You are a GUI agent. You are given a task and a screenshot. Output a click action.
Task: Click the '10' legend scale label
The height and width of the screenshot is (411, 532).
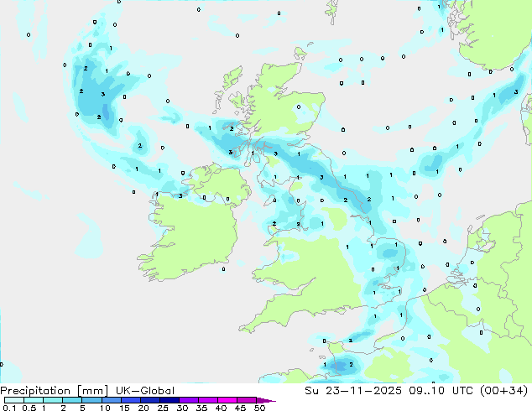pyautogui.click(x=105, y=408)
